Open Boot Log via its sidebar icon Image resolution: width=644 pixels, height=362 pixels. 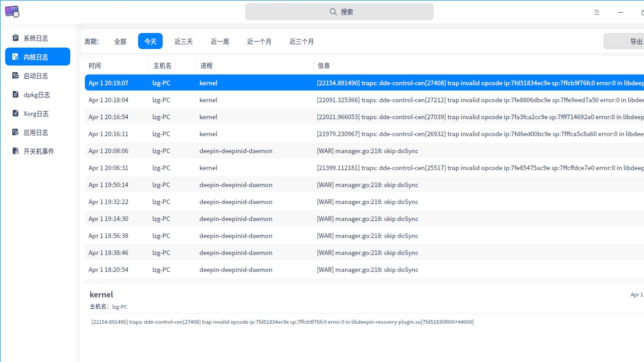tap(16, 76)
